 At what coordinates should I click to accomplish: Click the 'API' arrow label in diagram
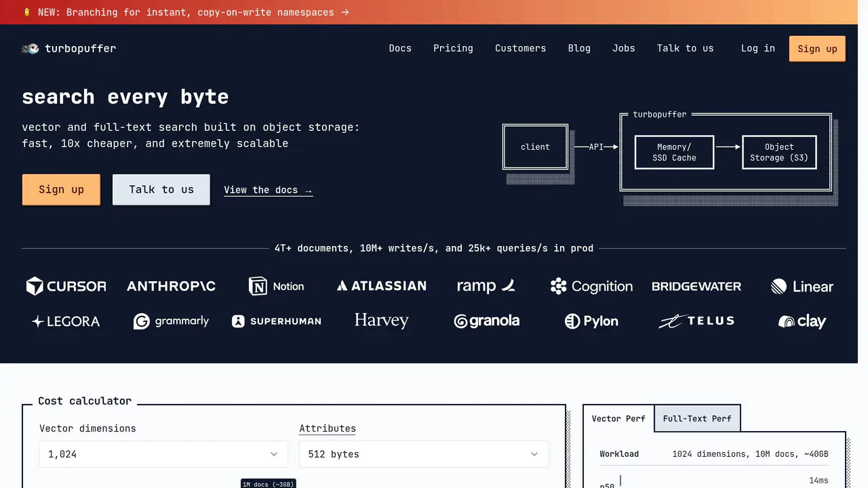click(x=596, y=146)
